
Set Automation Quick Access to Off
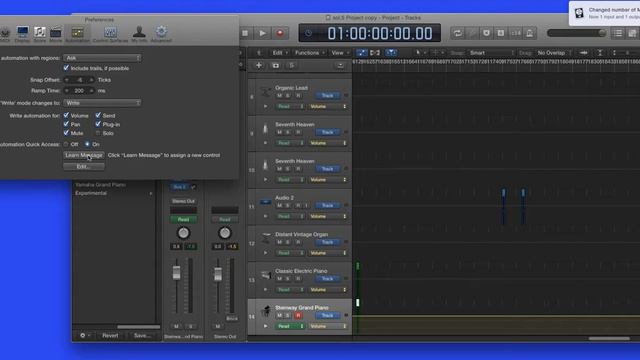pos(66,144)
